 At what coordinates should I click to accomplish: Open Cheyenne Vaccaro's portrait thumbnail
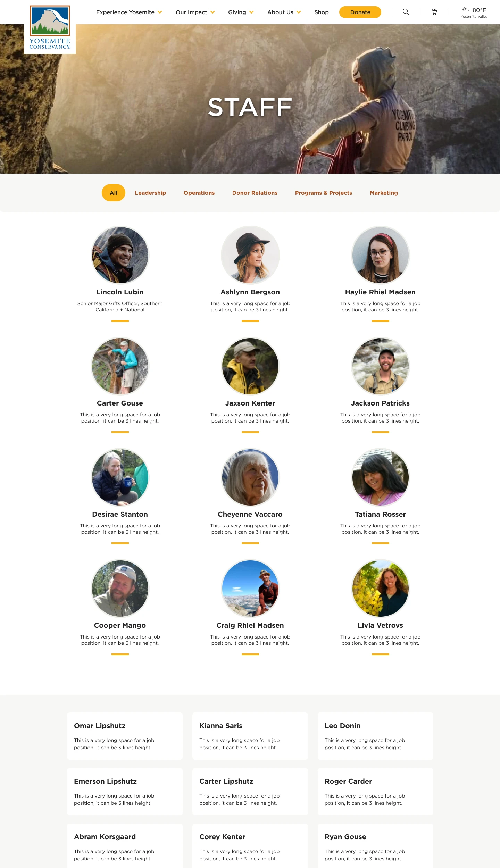point(250,477)
